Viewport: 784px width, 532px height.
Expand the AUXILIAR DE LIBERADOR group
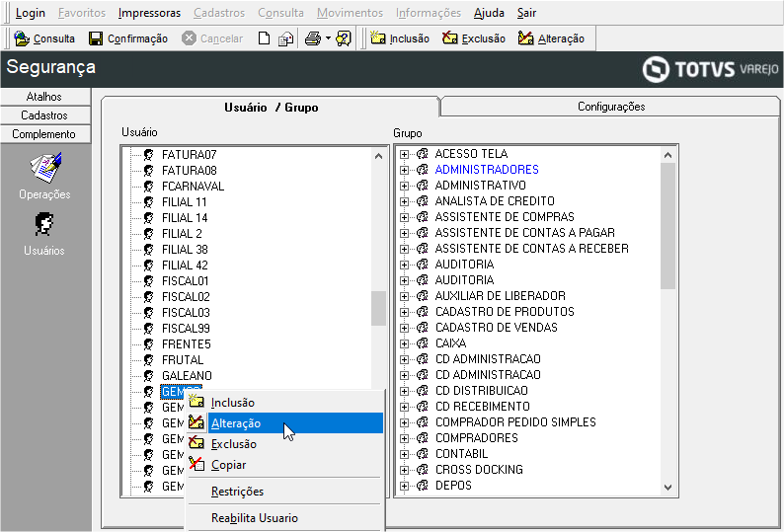[404, 296]
